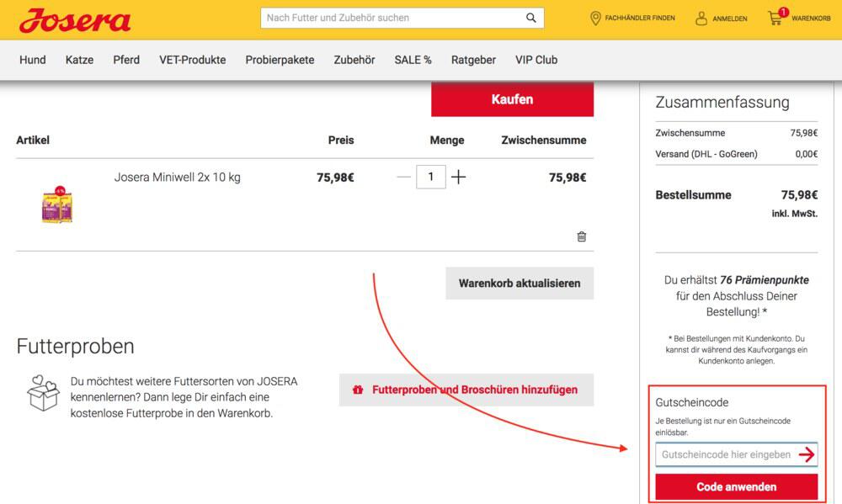
Task: Click the Futterproben heading
Action: [75, 346]
